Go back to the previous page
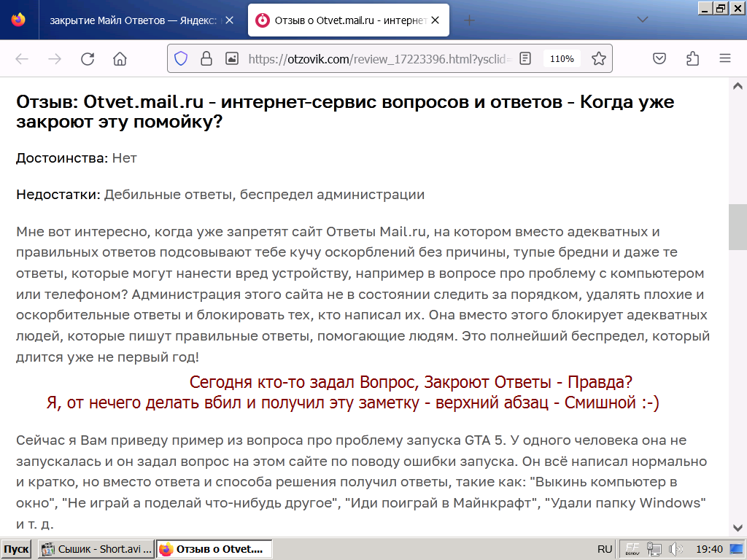 point(23,59)
